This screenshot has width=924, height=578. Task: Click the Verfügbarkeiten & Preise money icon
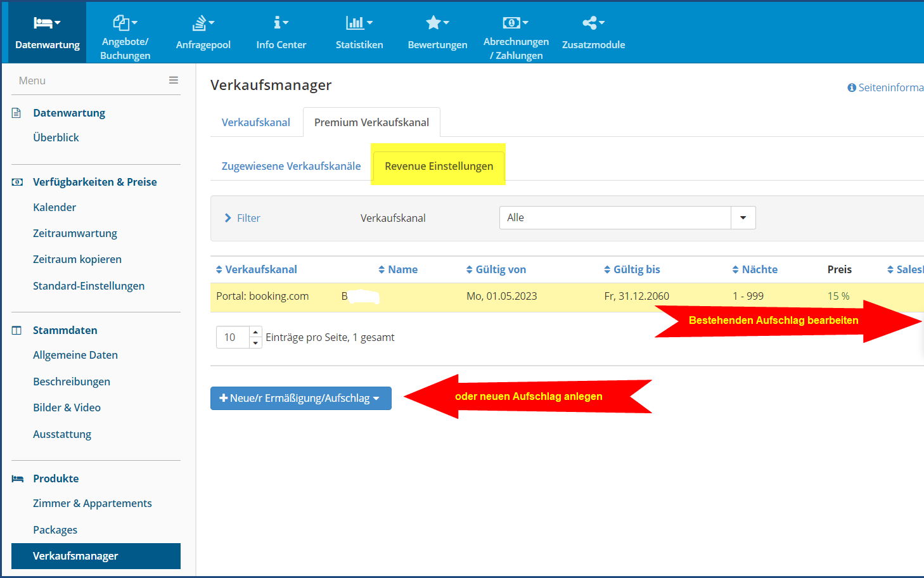17,182
